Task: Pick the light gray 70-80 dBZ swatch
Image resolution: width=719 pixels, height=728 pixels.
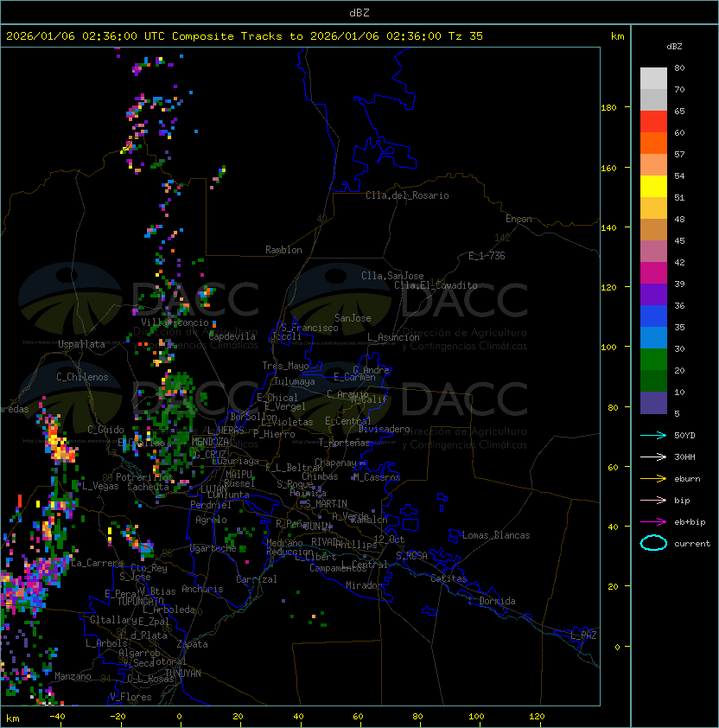Action: [x=653, y=78]
